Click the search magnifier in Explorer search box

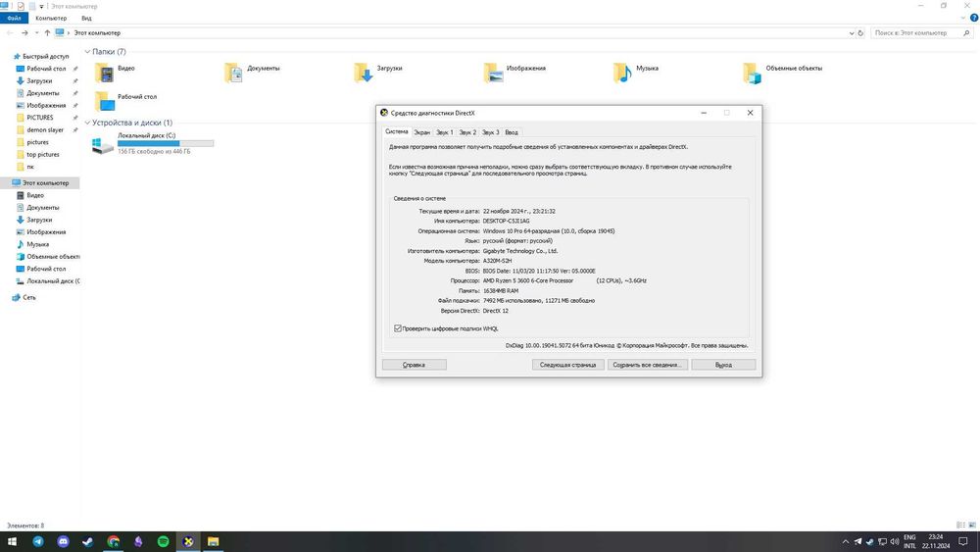point(967,33)
